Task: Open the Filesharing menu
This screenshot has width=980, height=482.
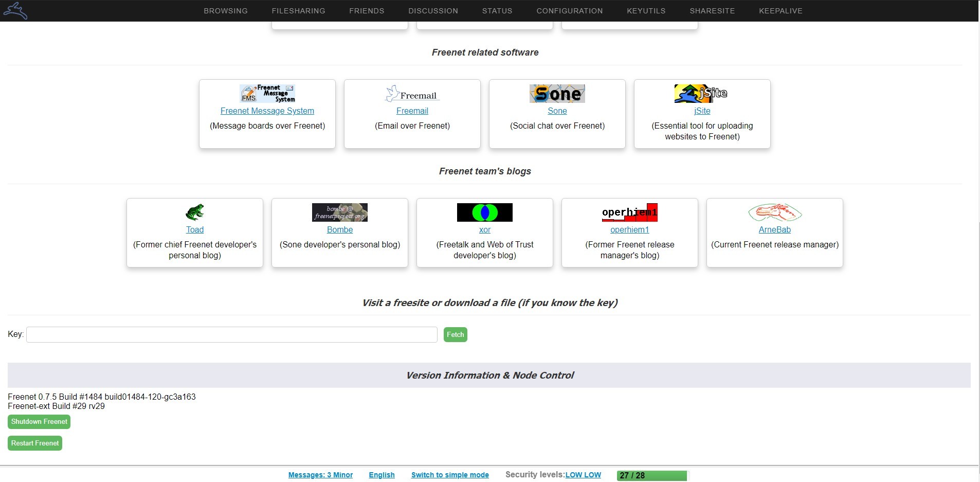Action: point(299,11)
